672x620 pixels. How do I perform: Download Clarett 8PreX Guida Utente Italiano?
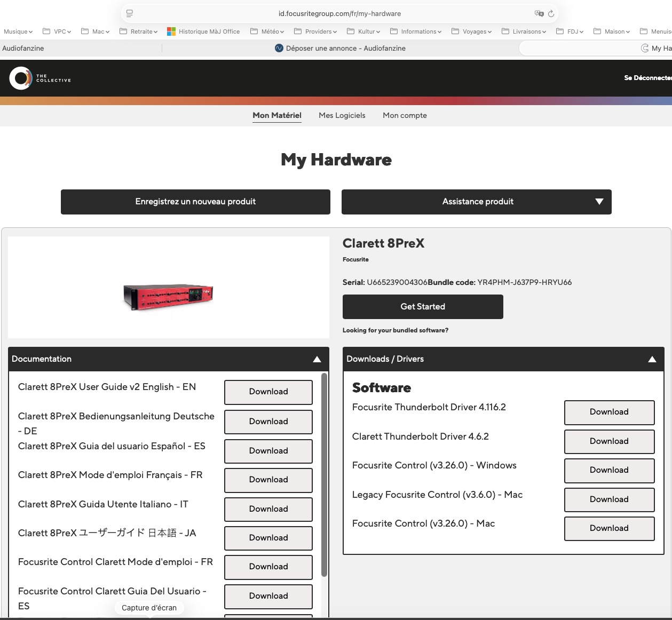coord(268,510)
